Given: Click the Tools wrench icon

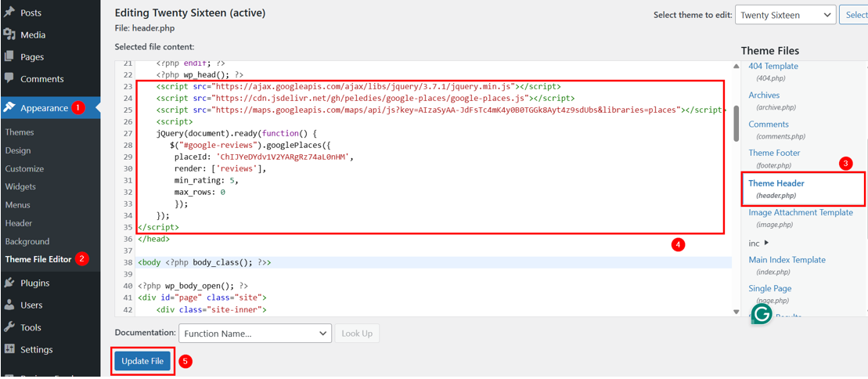Looking at the screenshot, I should point(9,327).
